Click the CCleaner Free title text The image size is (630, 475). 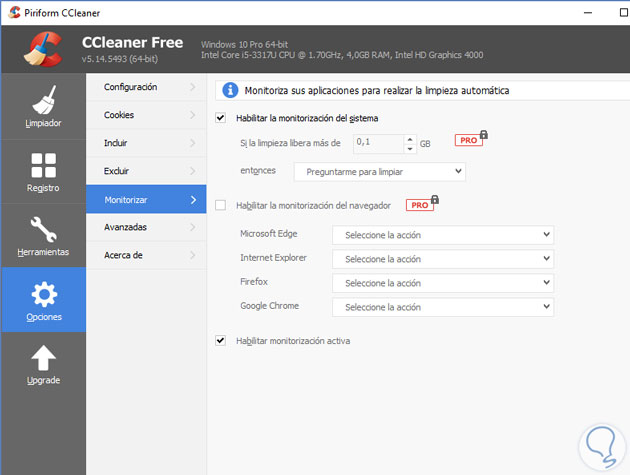click(x=132, y=42)
